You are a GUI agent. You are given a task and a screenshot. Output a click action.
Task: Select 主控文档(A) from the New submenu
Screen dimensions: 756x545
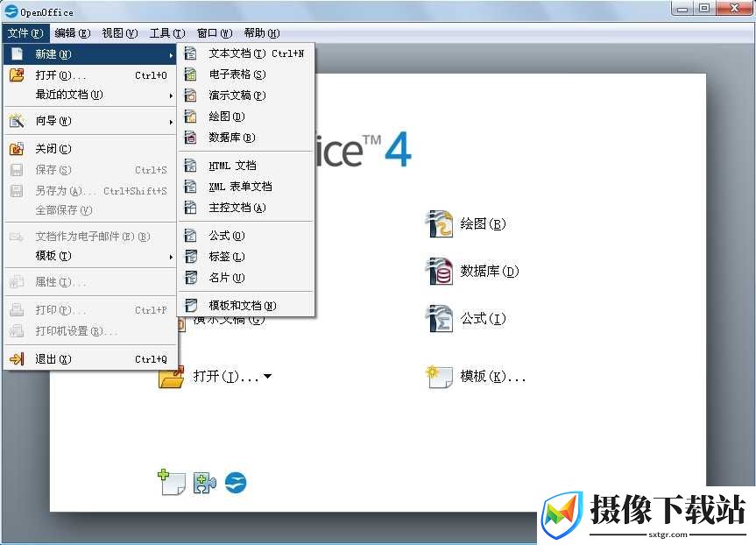click(246, 208)
